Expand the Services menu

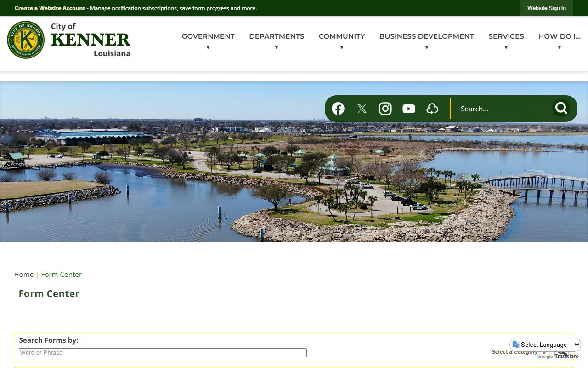click(x=506, y=36)
